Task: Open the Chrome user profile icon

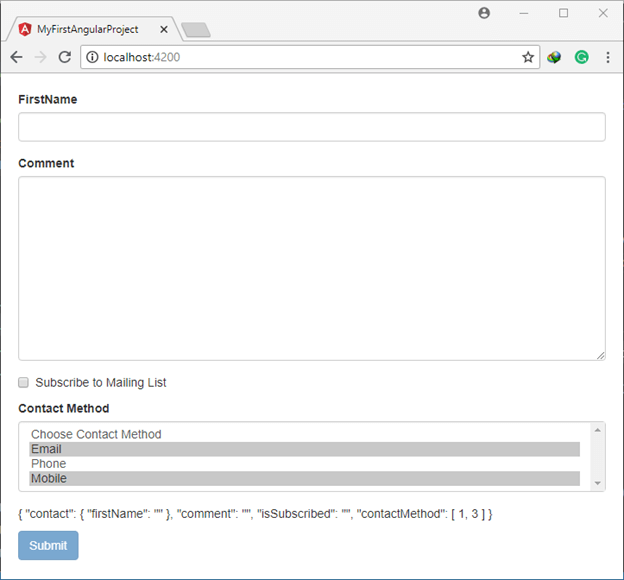Action: click(x=484, y=13)
